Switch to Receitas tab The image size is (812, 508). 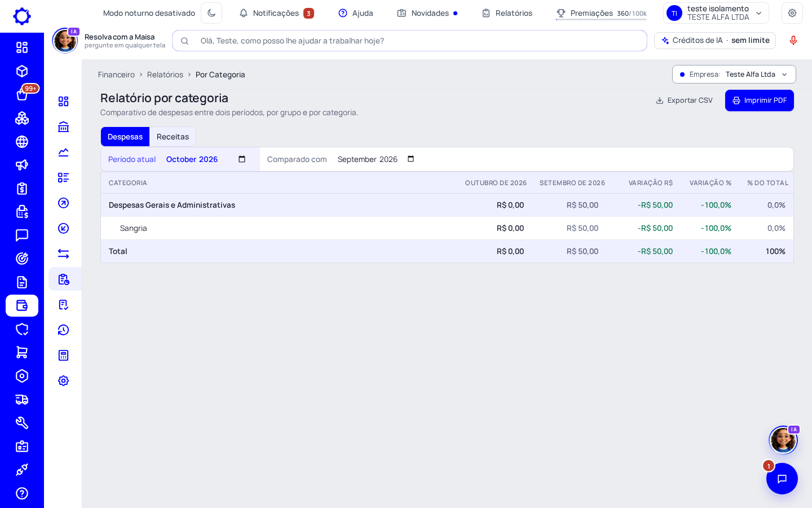(x=173, y=137)
